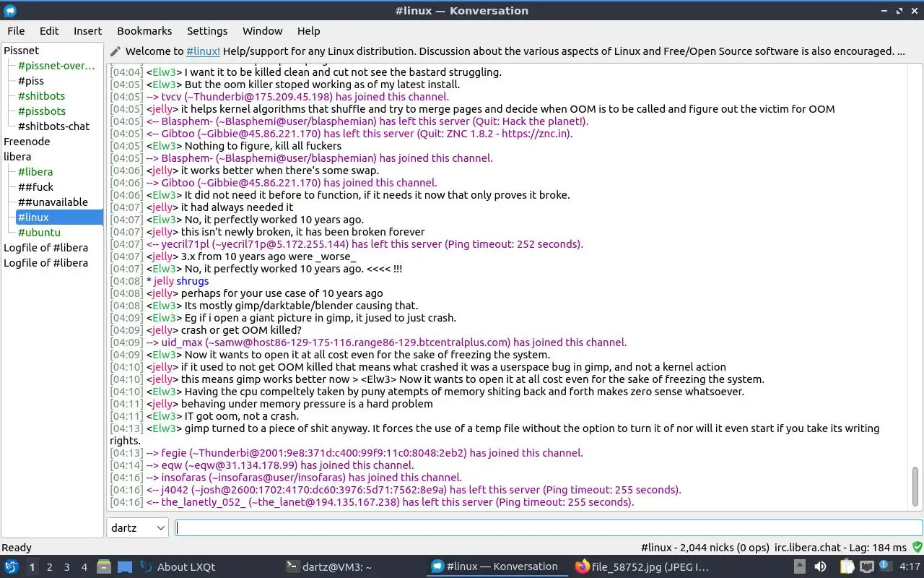This screenshot has height=578, width=924.
Task: Open the #shitbots channel
Action: [x=41, y=96]
